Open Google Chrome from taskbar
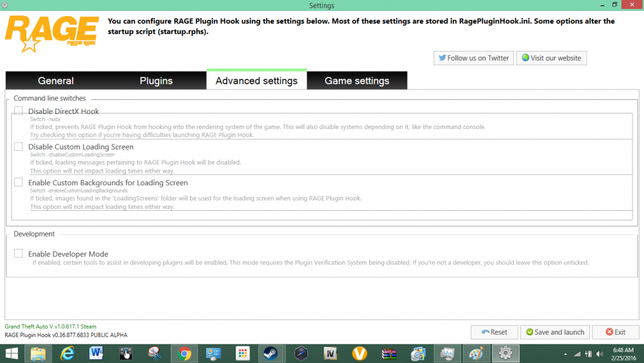644x363 pixels. pos(184,353)
